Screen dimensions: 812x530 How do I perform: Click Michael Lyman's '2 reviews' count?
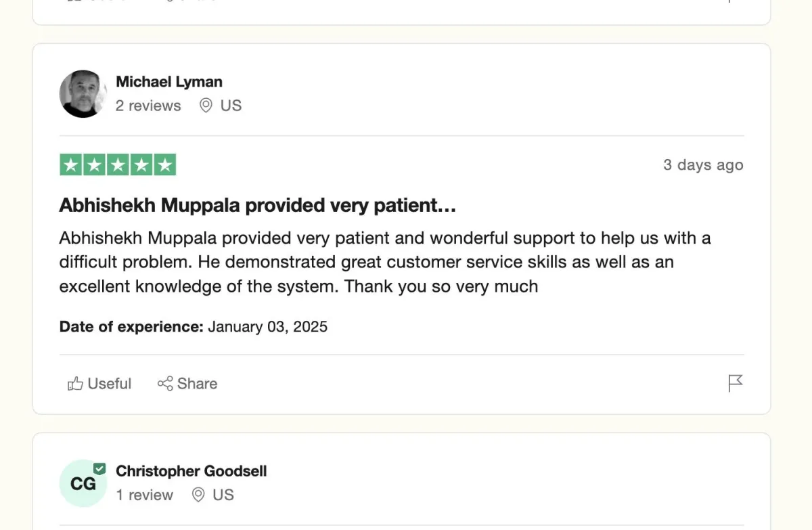[x=148, y=106]
